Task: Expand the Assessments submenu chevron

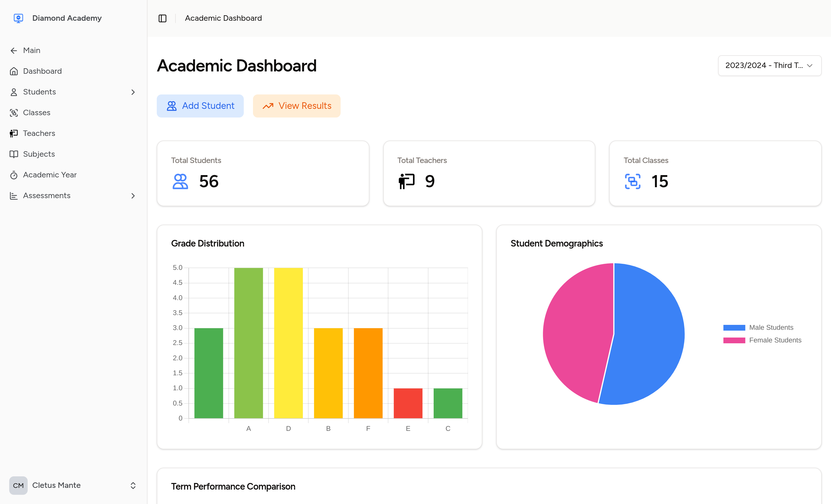Action: [133, 196]
